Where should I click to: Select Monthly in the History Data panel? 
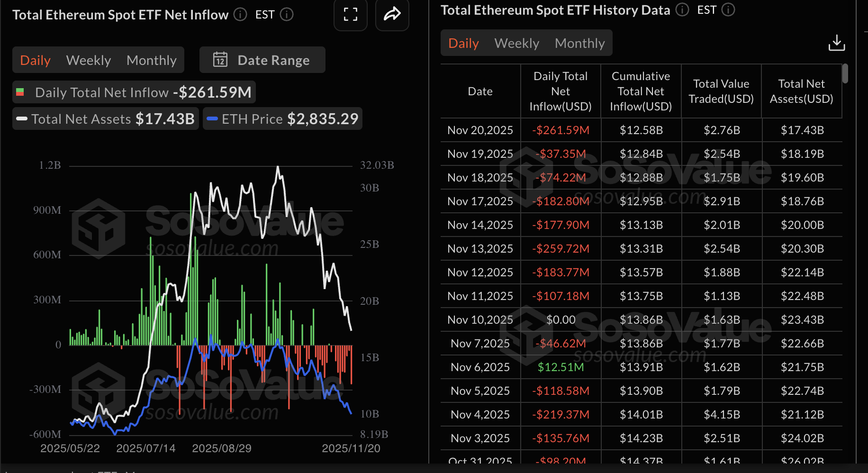579,43
